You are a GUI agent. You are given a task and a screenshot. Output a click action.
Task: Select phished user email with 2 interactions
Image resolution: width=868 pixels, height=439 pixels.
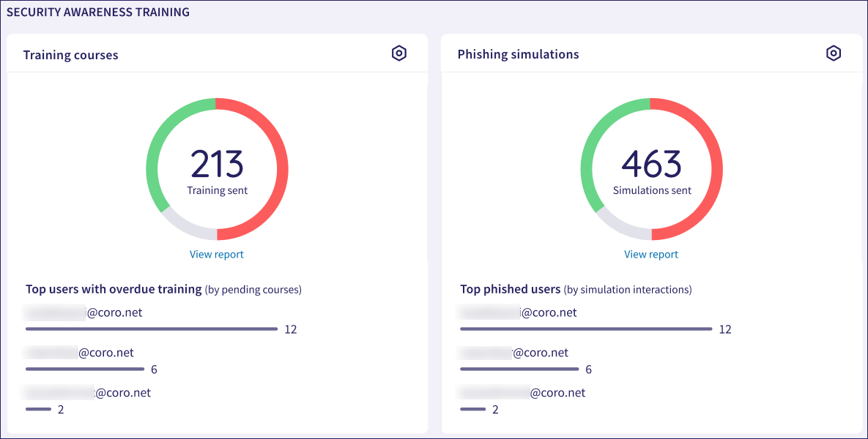pyautogui.click(x=523, y=393)
